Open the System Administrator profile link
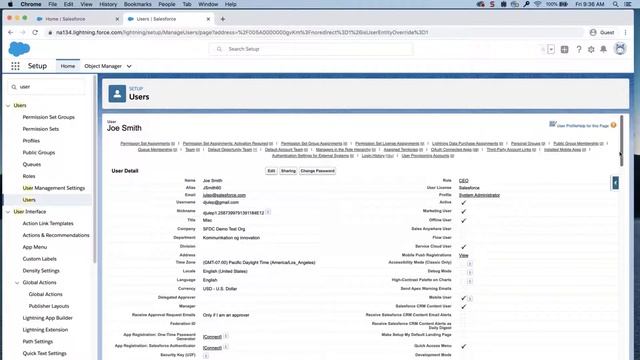The image size is (640, 360). click(x=479, y=195)
